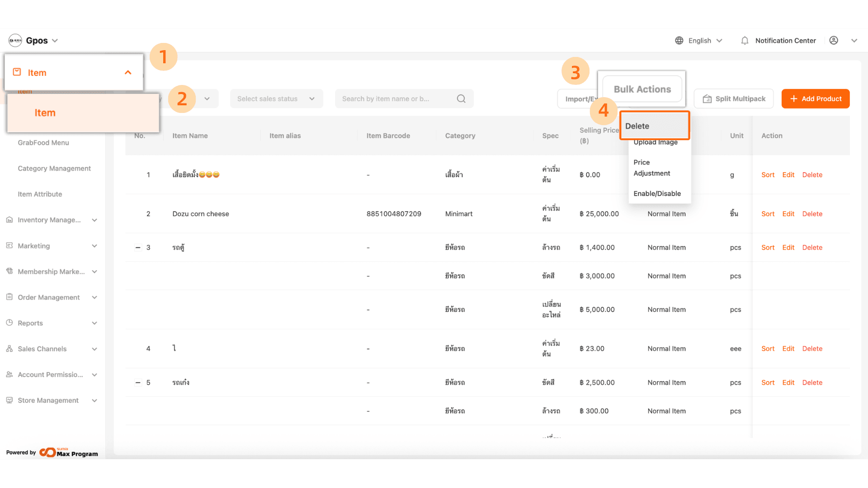Collapse the Item sidebar section
The width and height of the screenshot is (868, 488).
tap(128, 73)
